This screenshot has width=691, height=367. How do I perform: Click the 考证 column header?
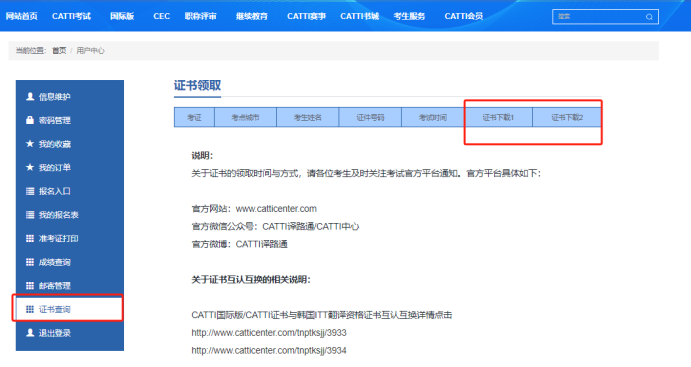[x=194, y=117]
